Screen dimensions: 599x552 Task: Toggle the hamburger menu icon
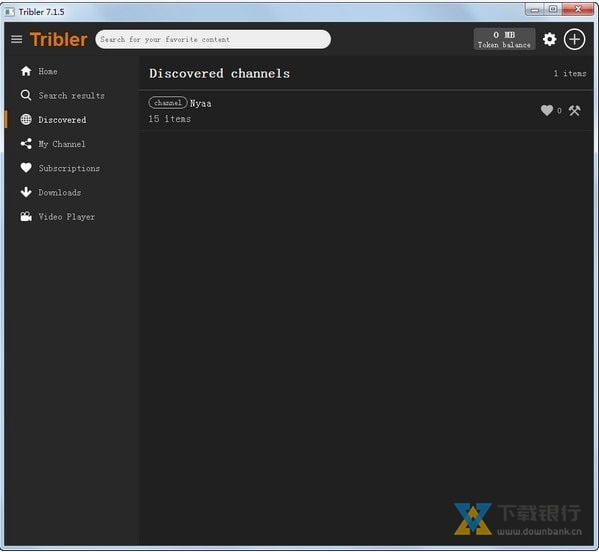16,39
